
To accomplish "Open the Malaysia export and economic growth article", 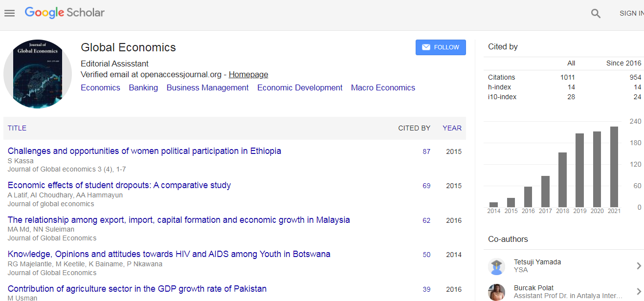I will click(179, 220).
